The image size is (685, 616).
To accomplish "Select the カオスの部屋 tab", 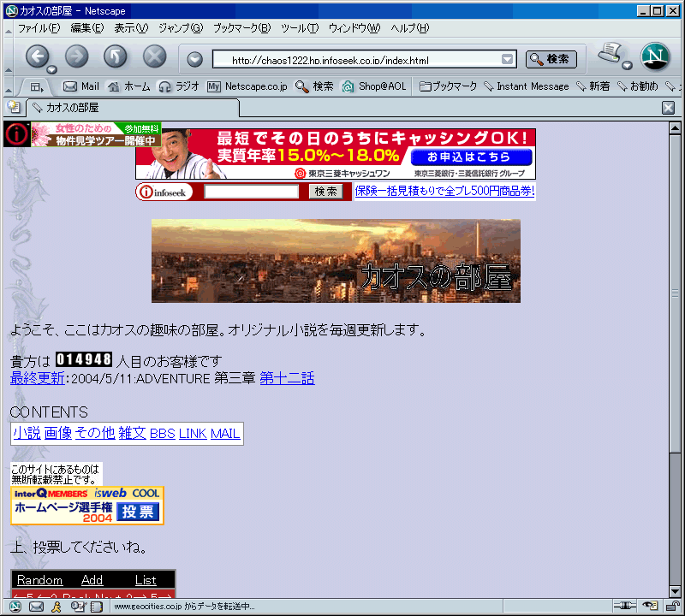I will [x=134, y=108].
